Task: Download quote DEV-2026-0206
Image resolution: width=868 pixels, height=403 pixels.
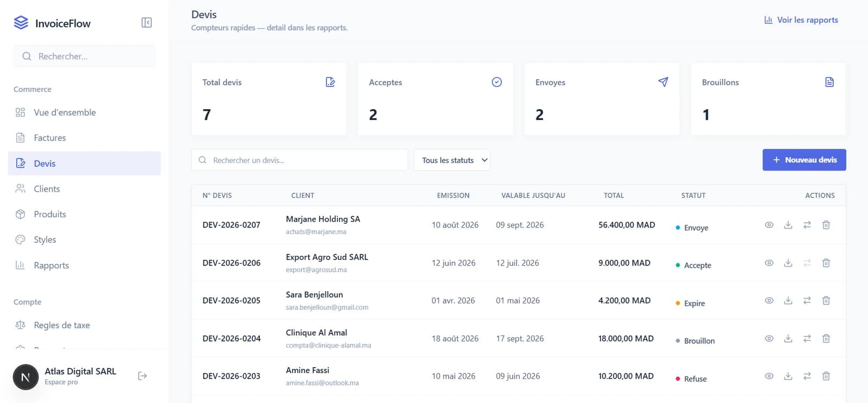Action: 788,263
